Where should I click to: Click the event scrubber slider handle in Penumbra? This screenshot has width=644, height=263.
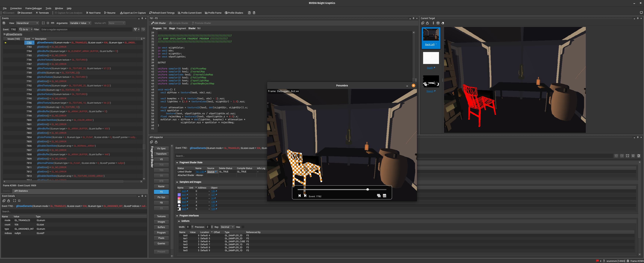point(367,189)
